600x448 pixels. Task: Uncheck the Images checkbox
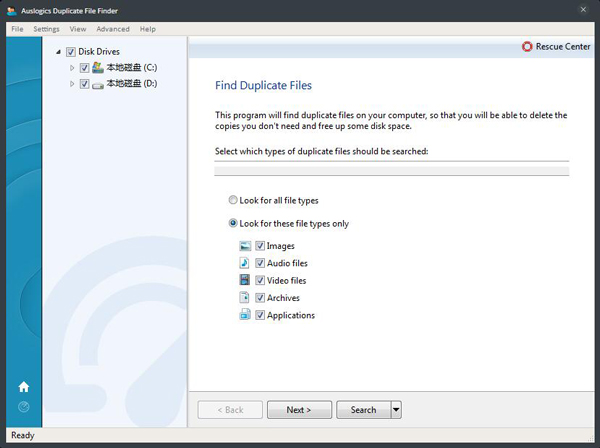[260, 246]
